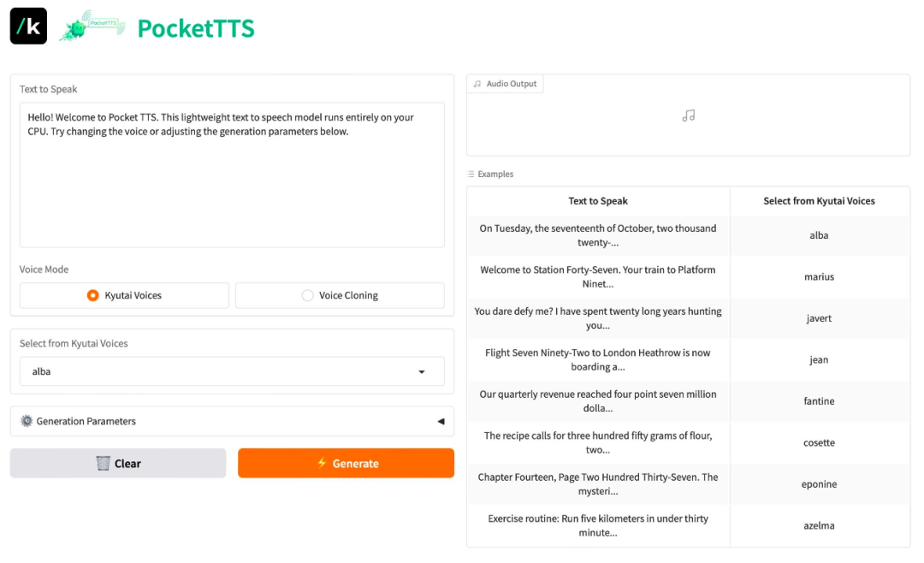Click the music note placeholder in Audio Output
This screenshot has height=563, width=924.
[688, 116]
